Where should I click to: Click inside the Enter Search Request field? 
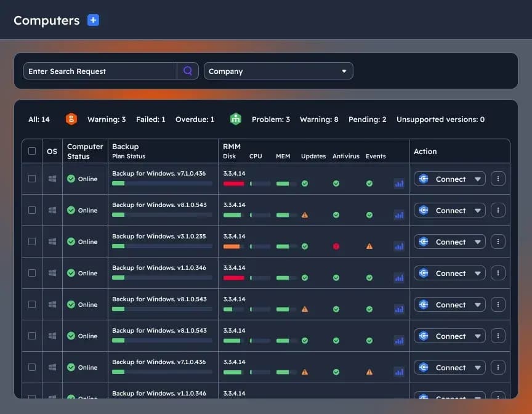coord(99,71)
